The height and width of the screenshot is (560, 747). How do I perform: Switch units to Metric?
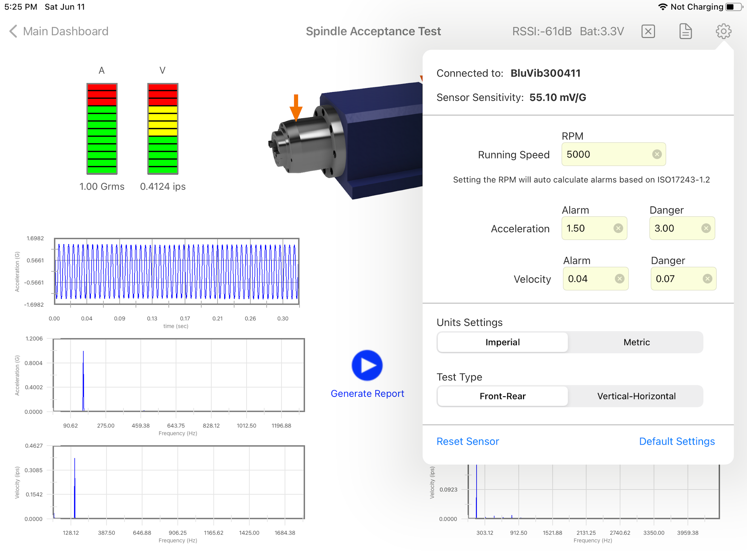[x=636, y=342]
